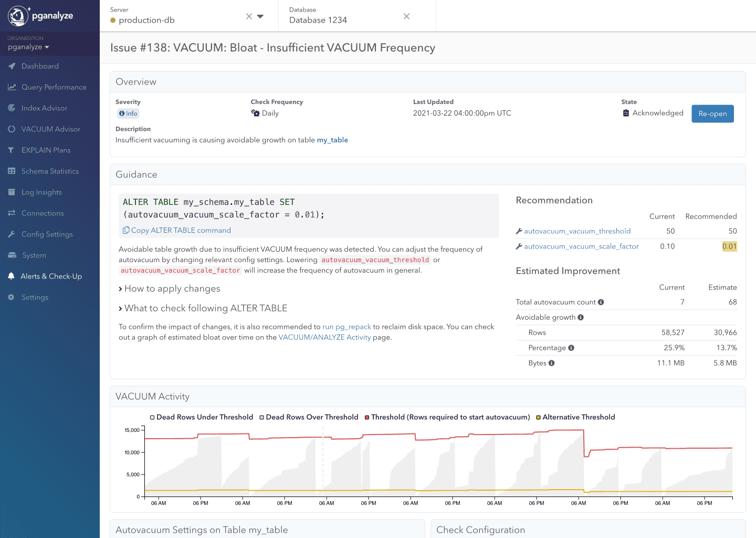Follow the run pg_repack link
756x538 pixels.
(346, 327)
